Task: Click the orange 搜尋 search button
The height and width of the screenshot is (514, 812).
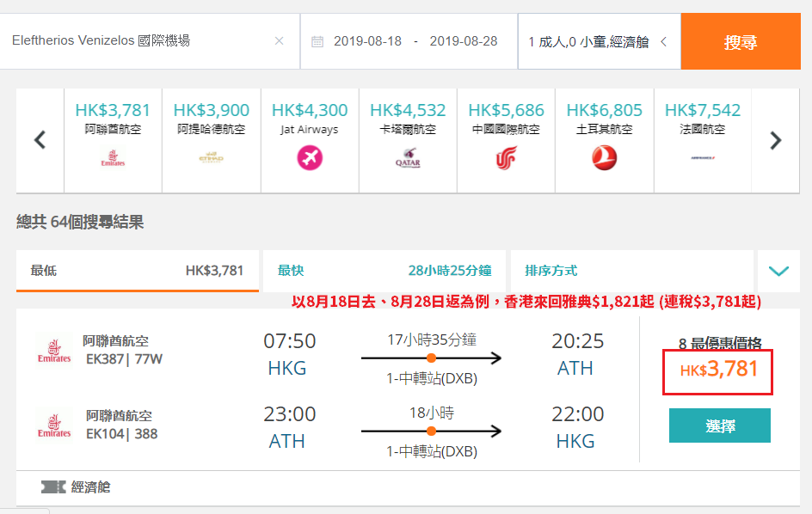Action: (741, 41)
